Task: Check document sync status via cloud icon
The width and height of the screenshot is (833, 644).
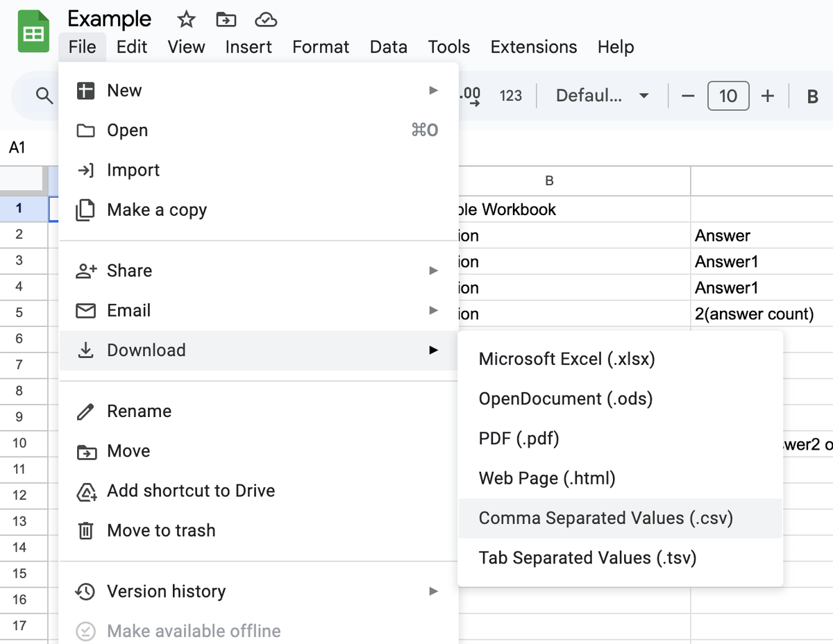Action: pos(266,19)
